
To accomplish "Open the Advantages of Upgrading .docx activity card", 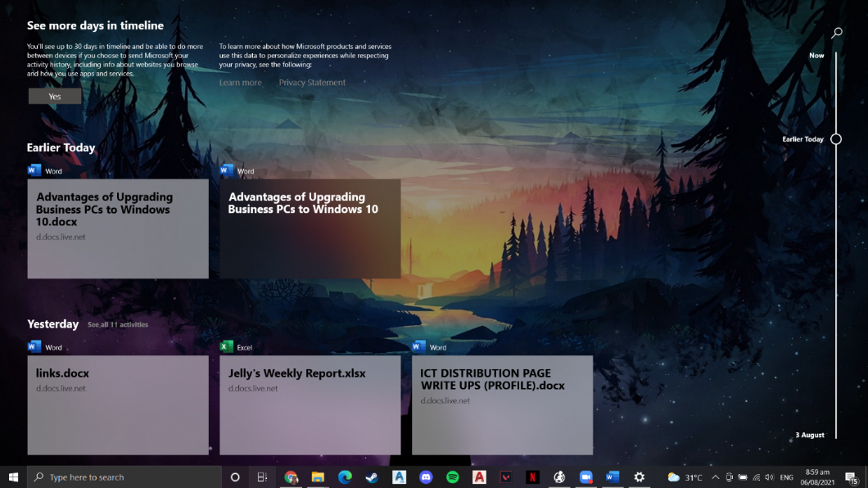I will [x=118, y=228].
